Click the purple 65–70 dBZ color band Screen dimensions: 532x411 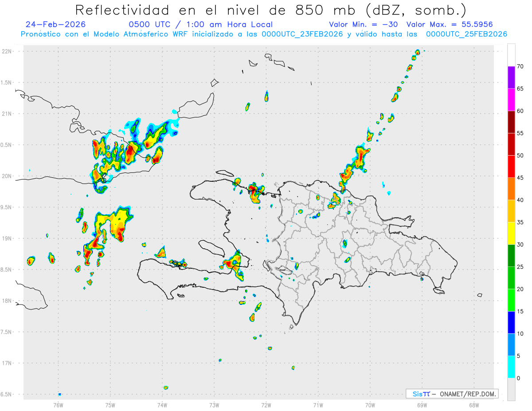tap(511, 78)
